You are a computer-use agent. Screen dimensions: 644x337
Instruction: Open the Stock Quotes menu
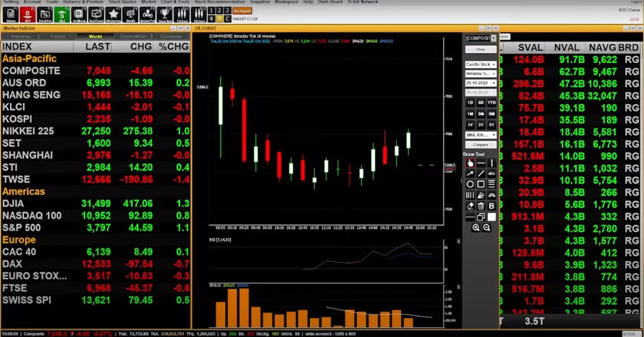(122, 2)
